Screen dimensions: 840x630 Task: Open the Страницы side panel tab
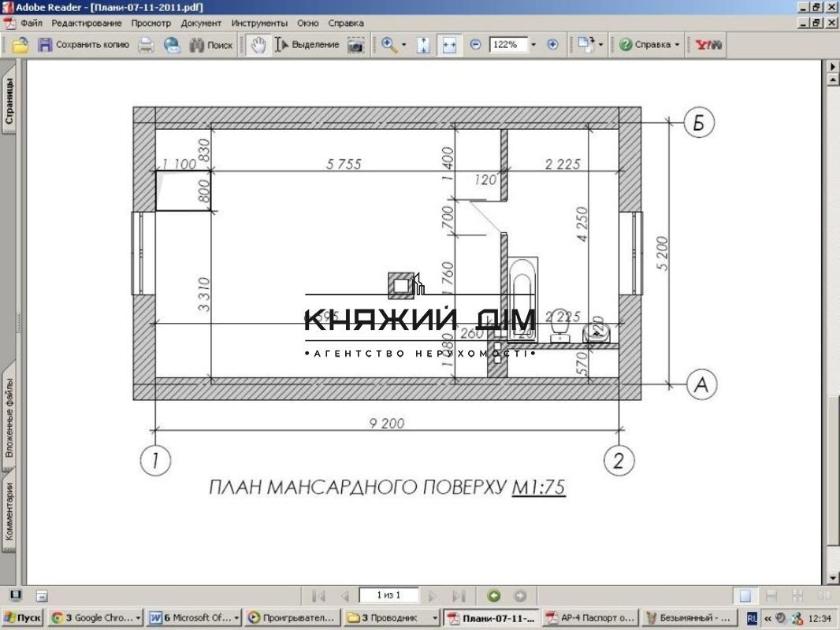click(9, 101)
